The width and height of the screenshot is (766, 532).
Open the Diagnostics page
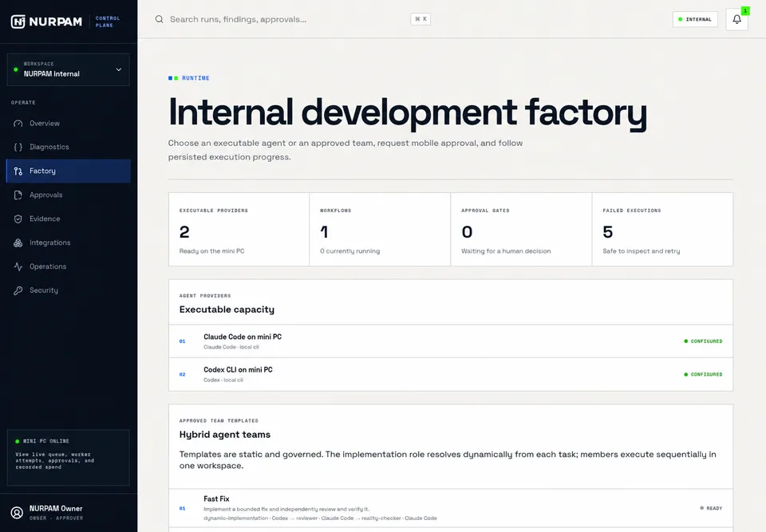[x=69, y=147]
